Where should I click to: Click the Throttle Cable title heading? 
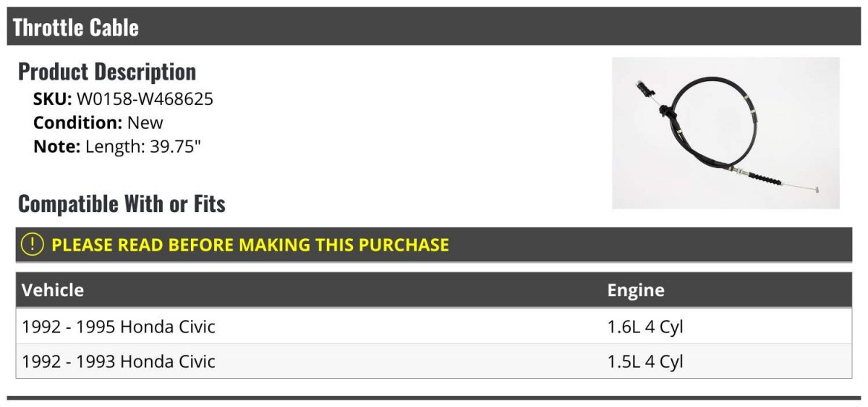tap(76, 28)
